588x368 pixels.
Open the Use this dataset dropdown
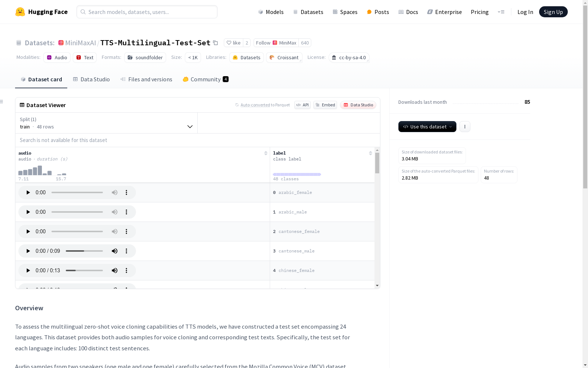click(x=427, y=127)
